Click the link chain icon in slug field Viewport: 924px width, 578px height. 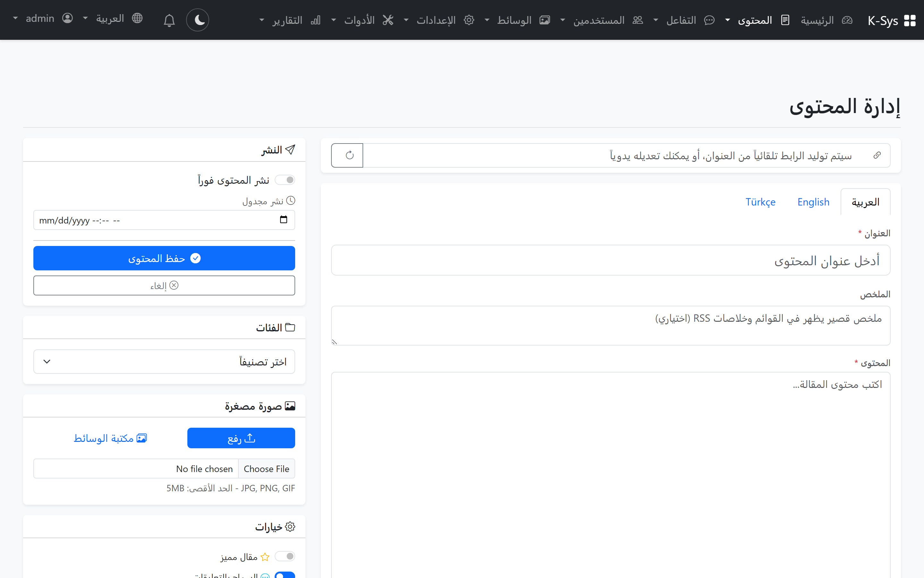877,155
